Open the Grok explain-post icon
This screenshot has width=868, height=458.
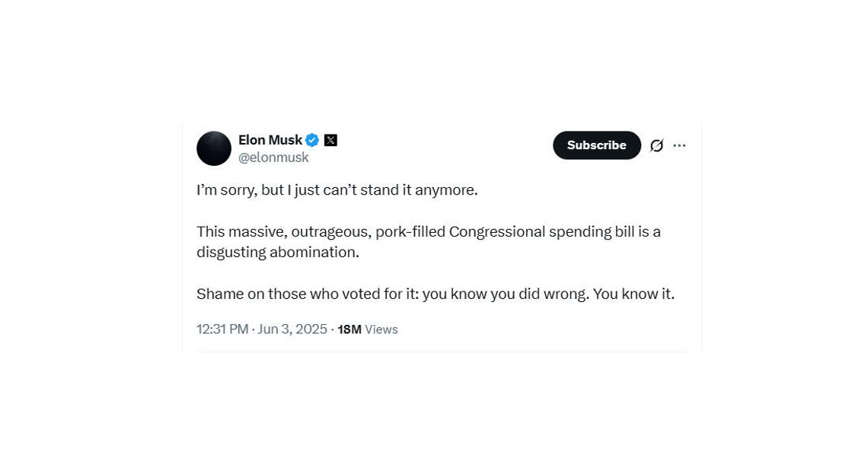pyautogui.click(x=656, y=145)
